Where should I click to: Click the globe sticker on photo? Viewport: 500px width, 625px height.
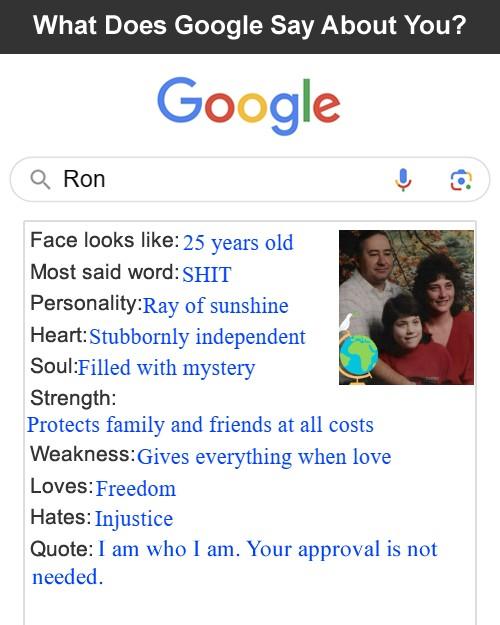[358, 358]
